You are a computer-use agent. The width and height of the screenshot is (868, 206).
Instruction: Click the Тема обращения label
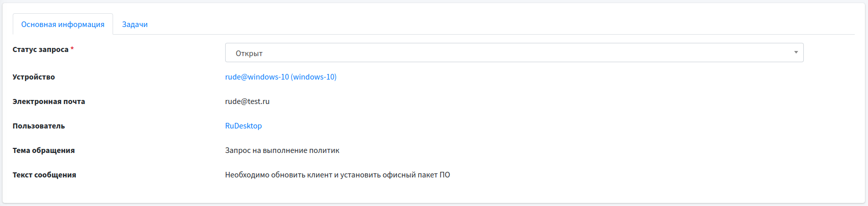point(44,150)
